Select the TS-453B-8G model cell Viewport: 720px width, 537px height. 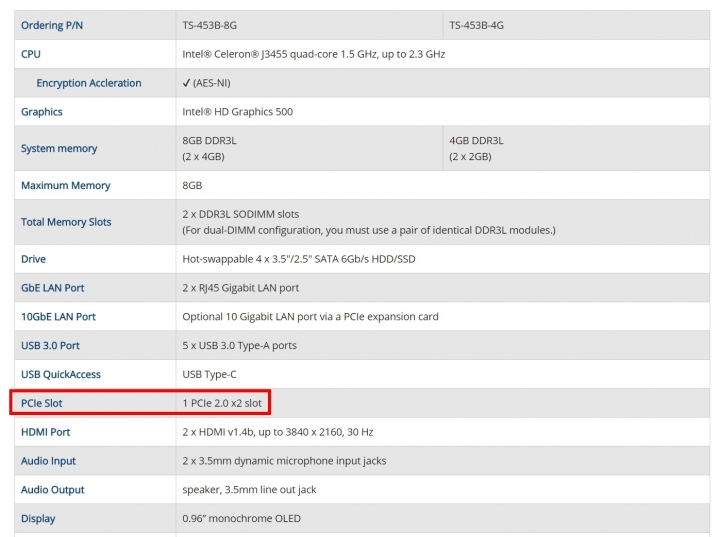pos(309,25)
